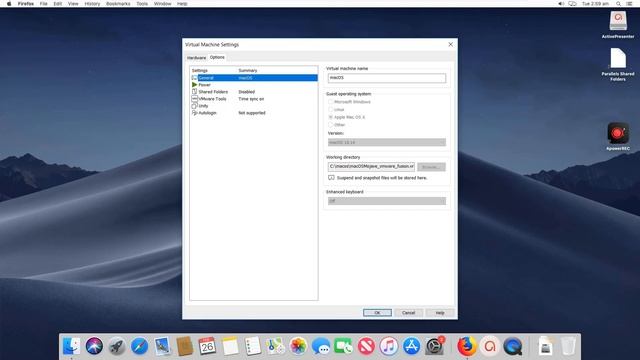Screen dimensions: 640x360
Task: Open System Preferences gear with badge
Action: click(434, 346)
